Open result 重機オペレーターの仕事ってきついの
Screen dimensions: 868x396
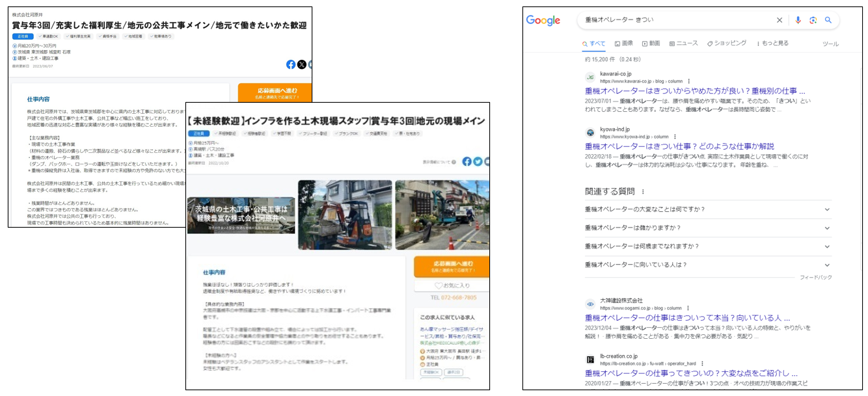tap(691, 373)
